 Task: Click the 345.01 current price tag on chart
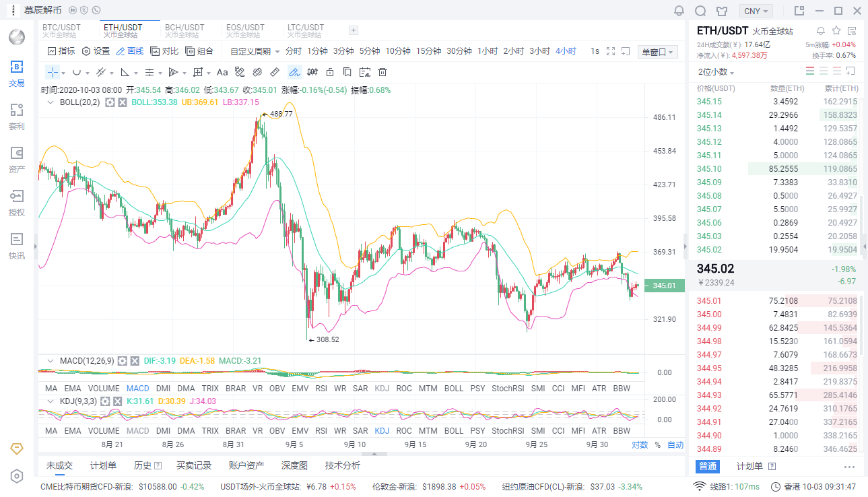664,286
